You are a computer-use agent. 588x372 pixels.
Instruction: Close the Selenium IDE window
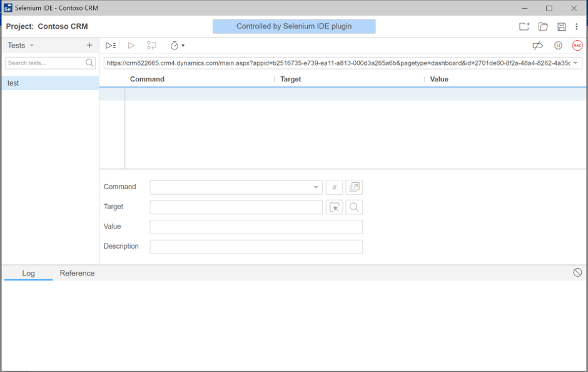pos(574,8)
